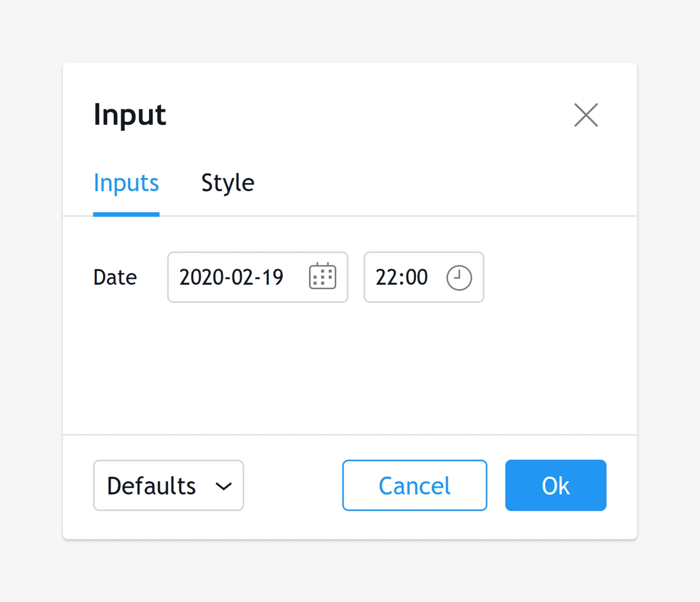This screenshot has width=700, height=602.
Task: Open the clock time picker icon
Action: pos(459,277)
